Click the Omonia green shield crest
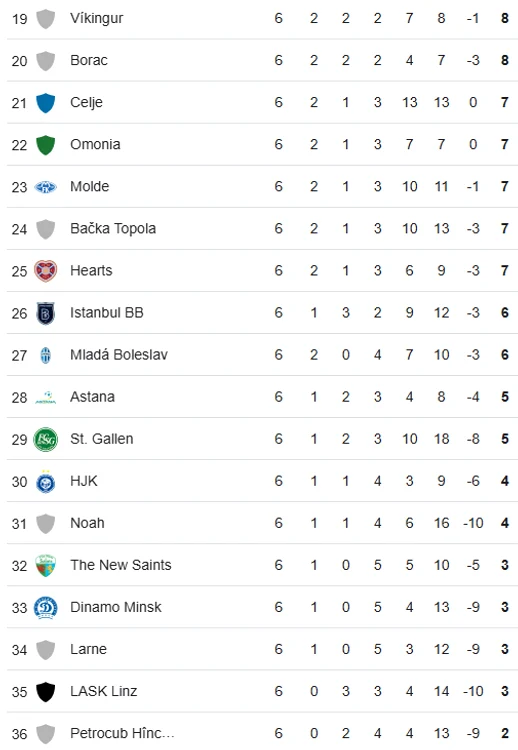This screenshot has height=750, width=518. click(x=45, y=145)
